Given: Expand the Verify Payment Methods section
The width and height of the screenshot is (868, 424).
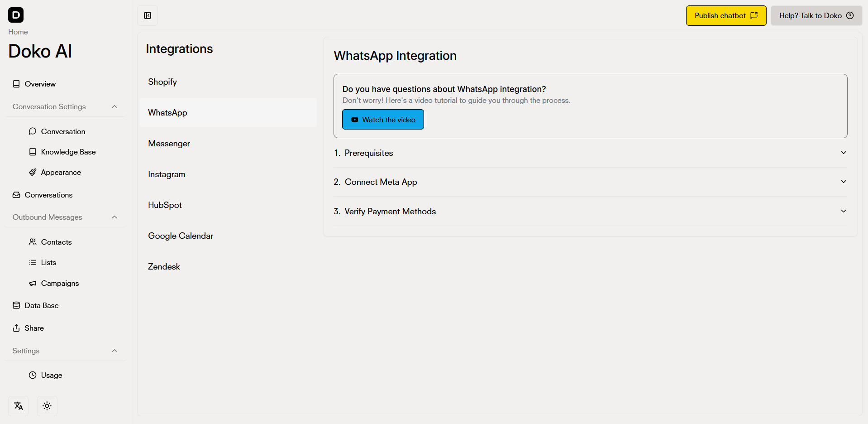Looking at the screenshot, I should 843,211.
